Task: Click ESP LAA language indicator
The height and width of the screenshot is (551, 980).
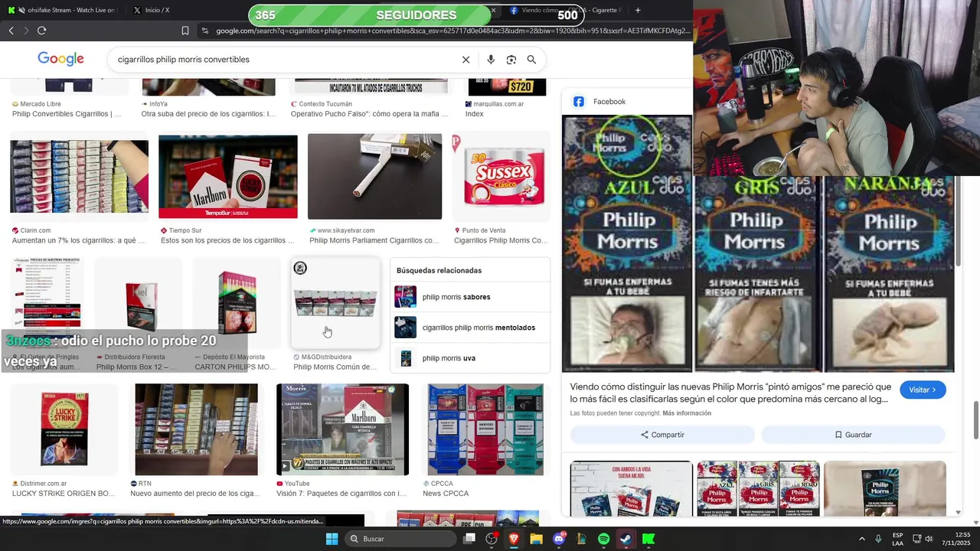Action: (x=897, y=539)
